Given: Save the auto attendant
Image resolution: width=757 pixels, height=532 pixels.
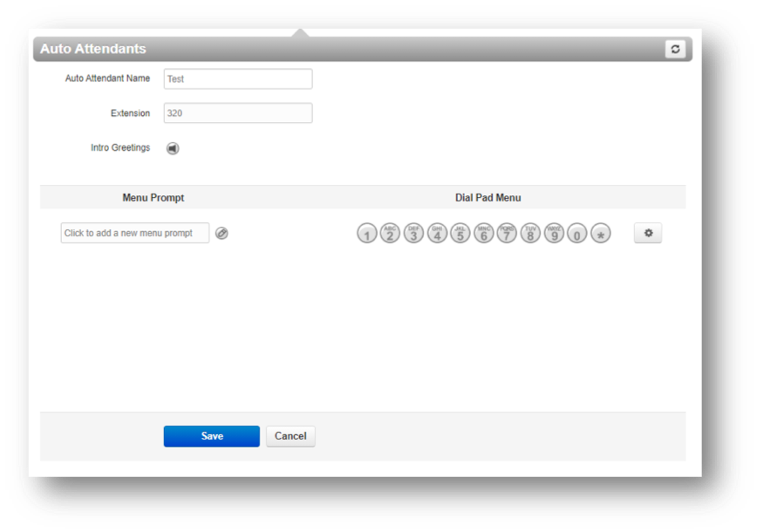Looking at the screenshot, I should [x=211, y=436].
